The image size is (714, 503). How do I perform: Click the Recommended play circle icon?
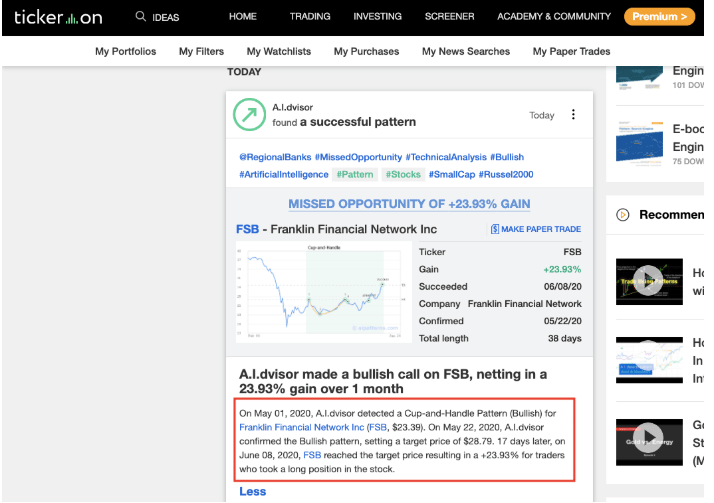(x=622, y=214)
